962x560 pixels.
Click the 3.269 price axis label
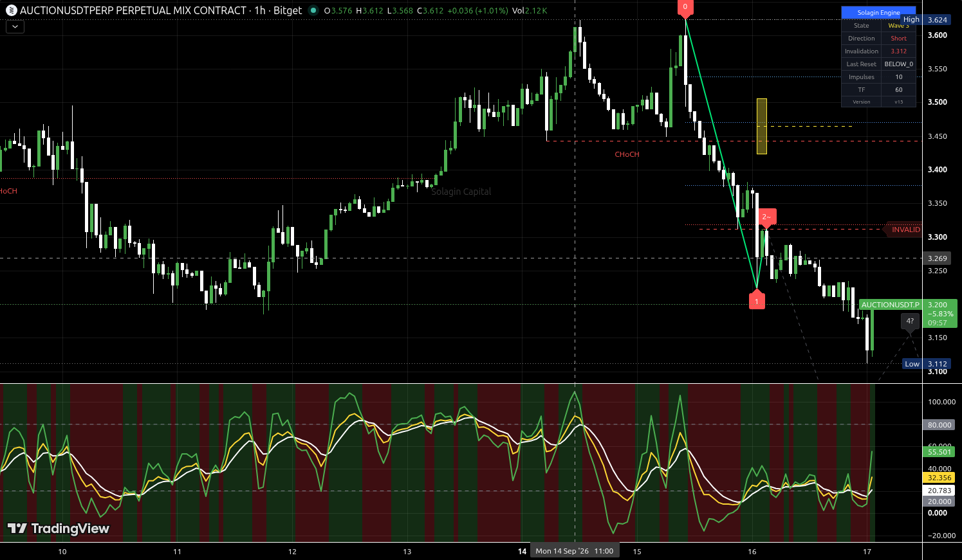pos(938,258)
